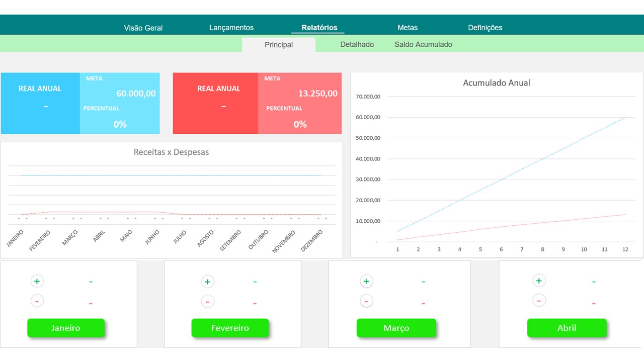
Task: Open the Visão Geral menu
Action: 143,28
